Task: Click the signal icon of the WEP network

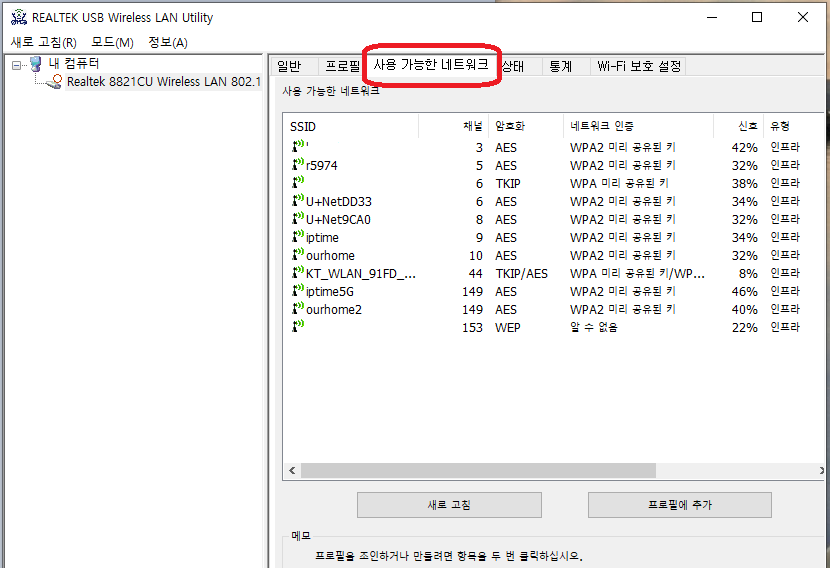Action: (298, 326)
